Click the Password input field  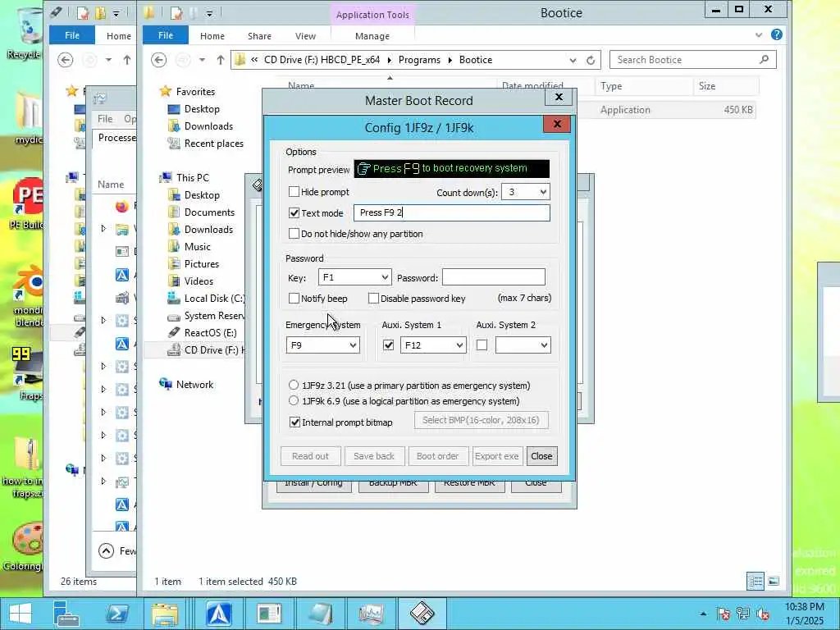tap(493, 277)
